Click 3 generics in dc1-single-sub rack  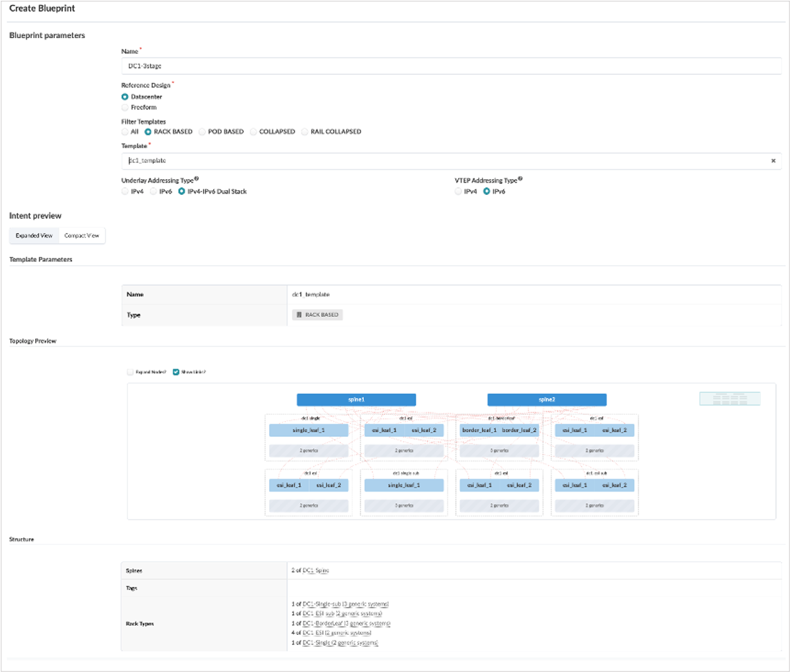(404, 506)
